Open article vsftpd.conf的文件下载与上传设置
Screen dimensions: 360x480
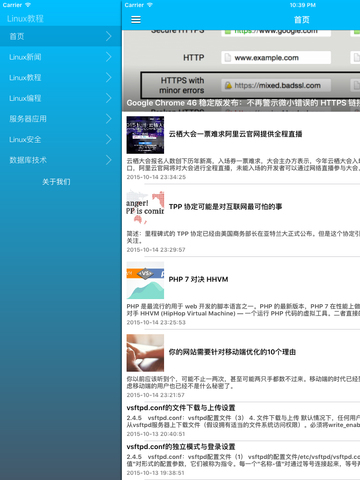181,408
